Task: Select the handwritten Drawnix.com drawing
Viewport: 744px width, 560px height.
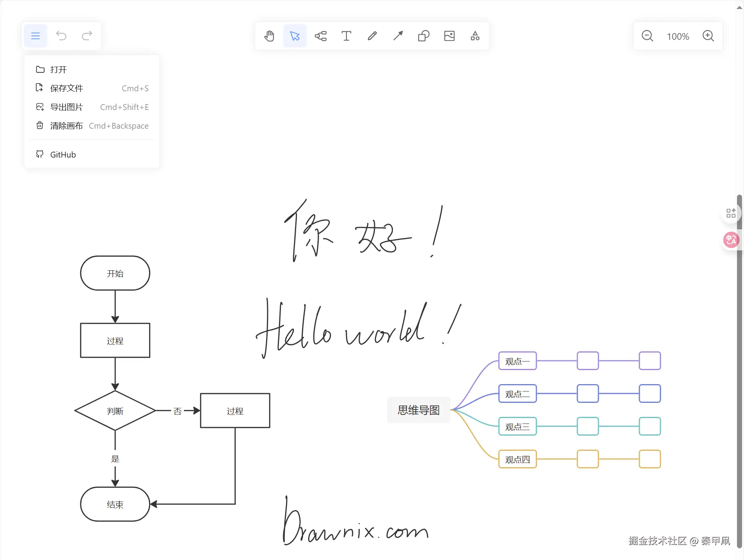Action: point(356,521)
